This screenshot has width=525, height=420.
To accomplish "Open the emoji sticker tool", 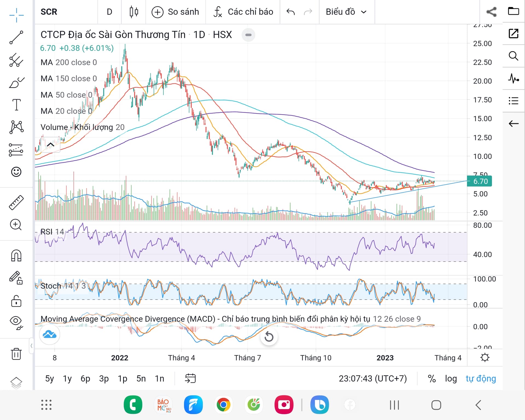I will pos(16,172).
